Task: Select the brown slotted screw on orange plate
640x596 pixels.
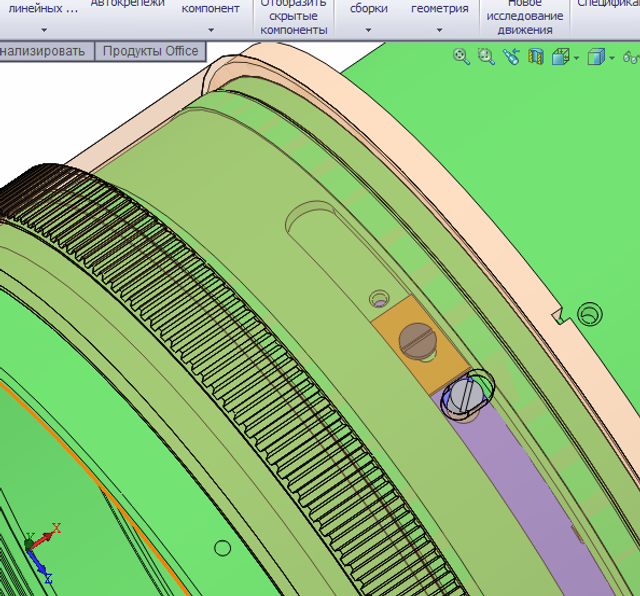Action: tap(418, 341)
